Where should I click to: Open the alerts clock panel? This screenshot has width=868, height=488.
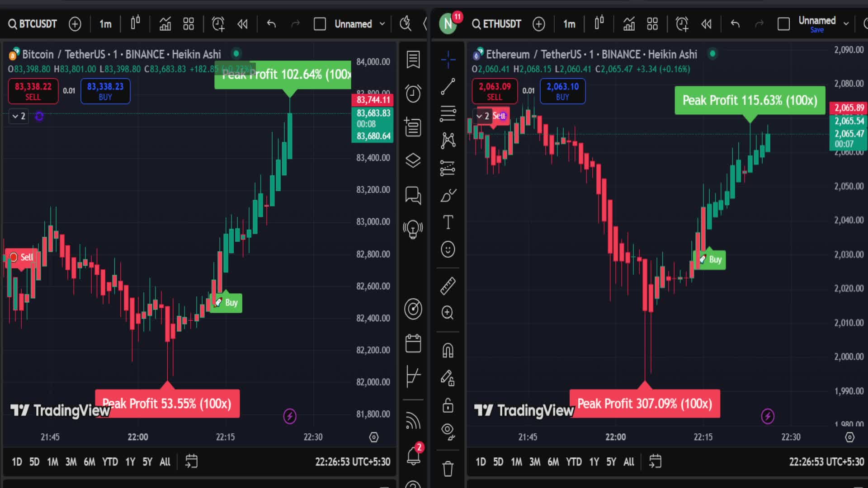click(413, 94)
